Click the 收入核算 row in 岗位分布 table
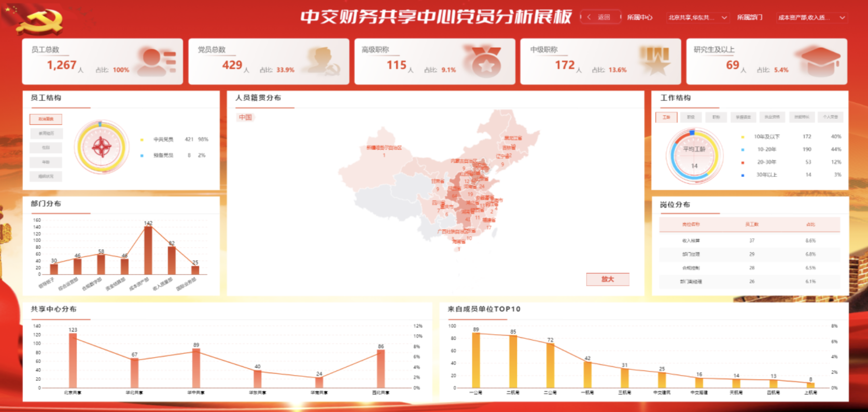This screenshot has height=412, width=868. pos(750,241)
